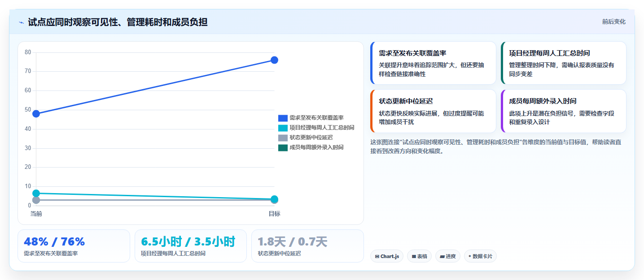Click the gray data point at 当前
Viewport: 644px width, 280px height.
[x=36, y=200]
